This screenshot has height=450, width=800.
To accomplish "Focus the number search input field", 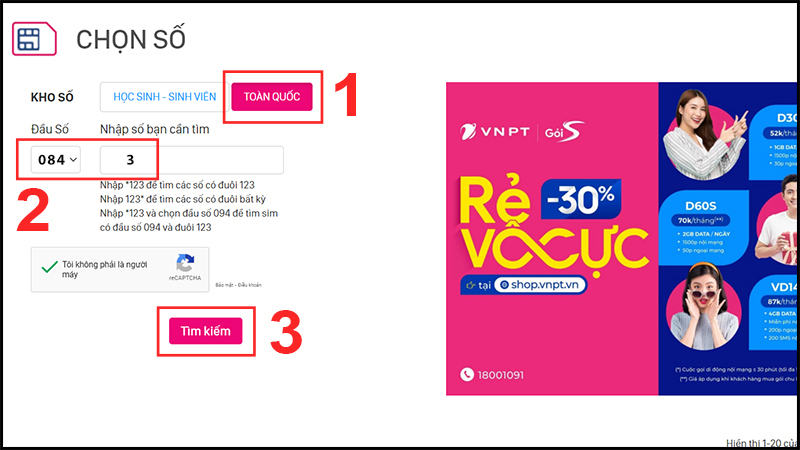I will click(x=191, y=160).
